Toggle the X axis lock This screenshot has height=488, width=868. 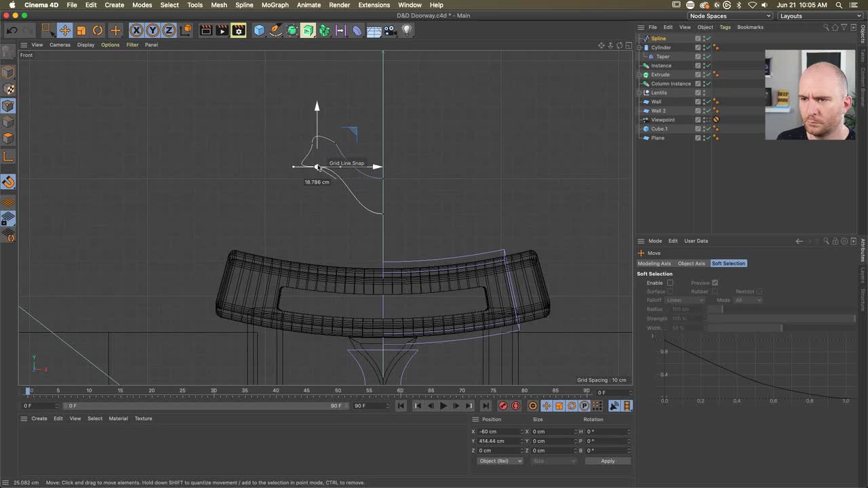(x=136, y=30)
